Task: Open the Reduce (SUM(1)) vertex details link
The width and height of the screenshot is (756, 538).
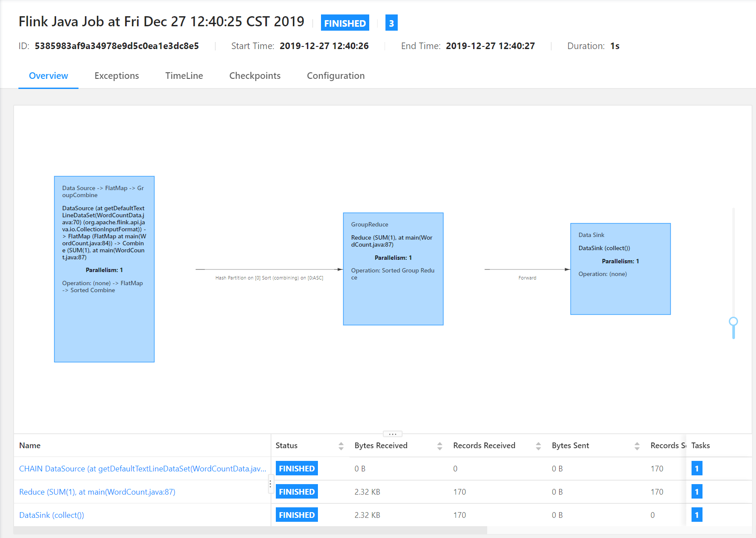Action: point(97,492)
